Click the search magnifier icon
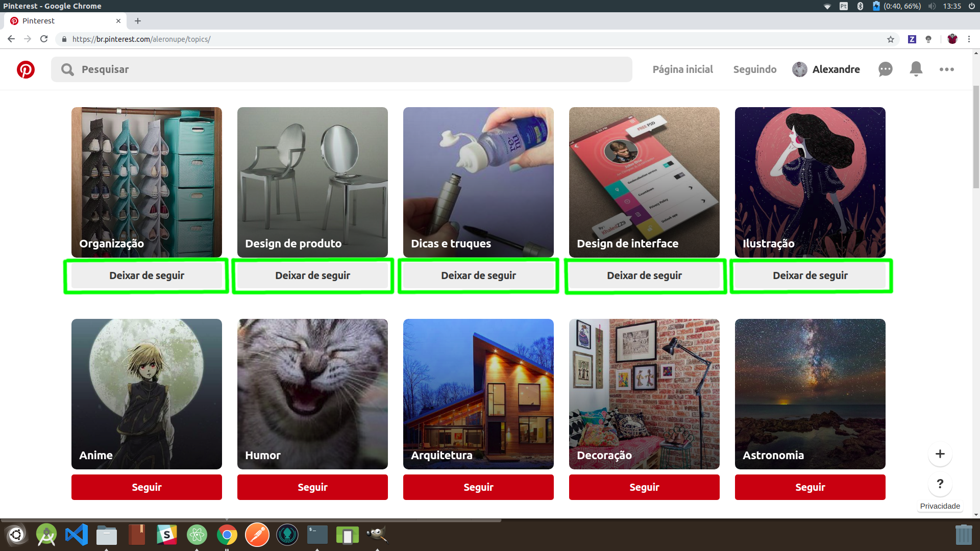 click(x=67, y=69)
